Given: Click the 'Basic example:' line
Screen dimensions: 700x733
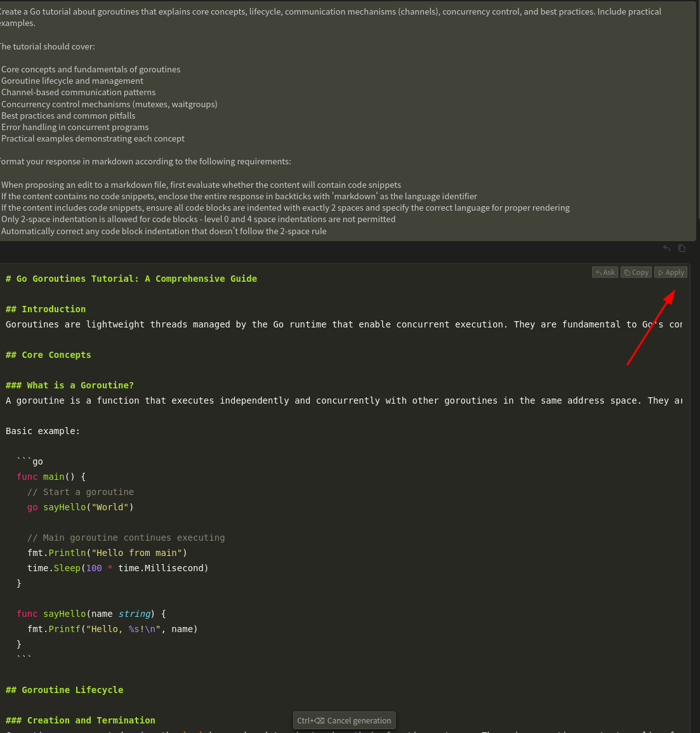Looking at the screenshot, I should click(43, 431).
